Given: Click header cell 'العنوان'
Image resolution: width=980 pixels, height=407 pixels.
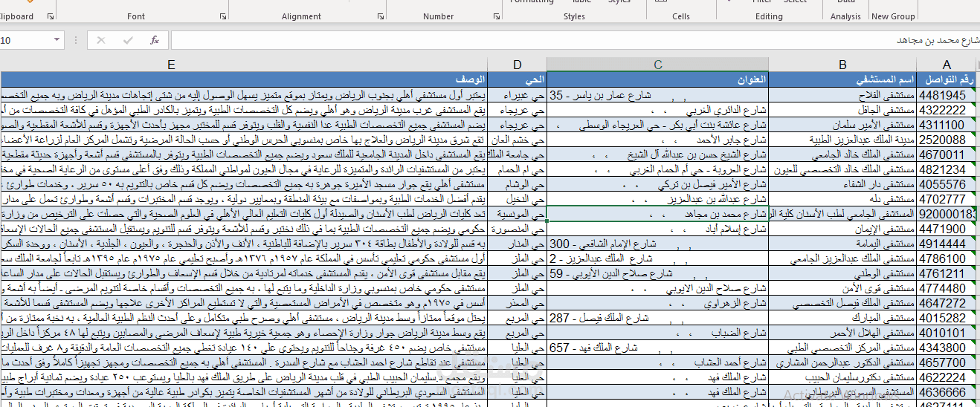Looking at the screenshot, I should [x=658, y=79].
